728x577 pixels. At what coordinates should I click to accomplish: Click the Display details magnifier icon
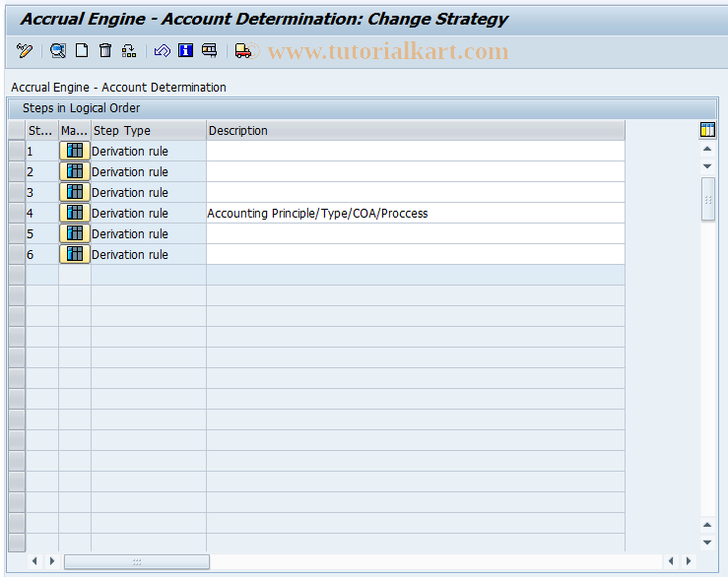58,51
